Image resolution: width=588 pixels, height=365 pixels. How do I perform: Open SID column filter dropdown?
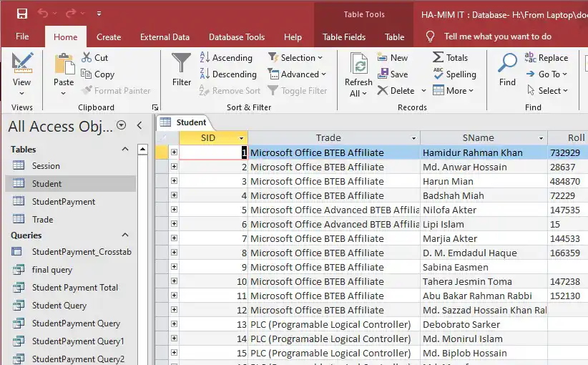pyautogui.click(x=242, y=138)
